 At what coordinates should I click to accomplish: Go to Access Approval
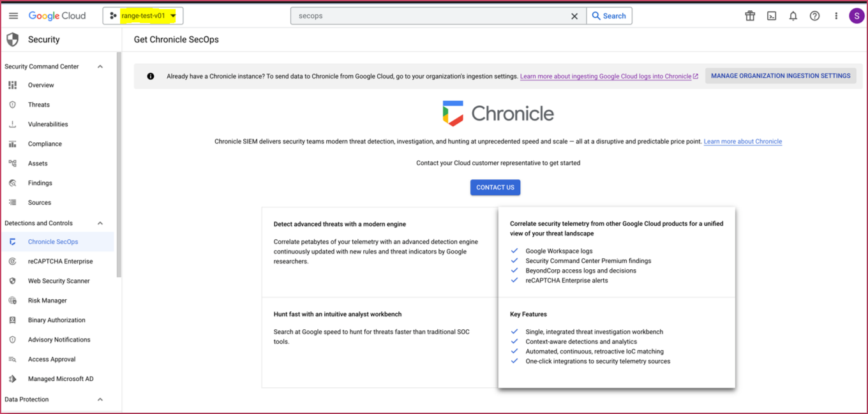(x=52, y=359)
